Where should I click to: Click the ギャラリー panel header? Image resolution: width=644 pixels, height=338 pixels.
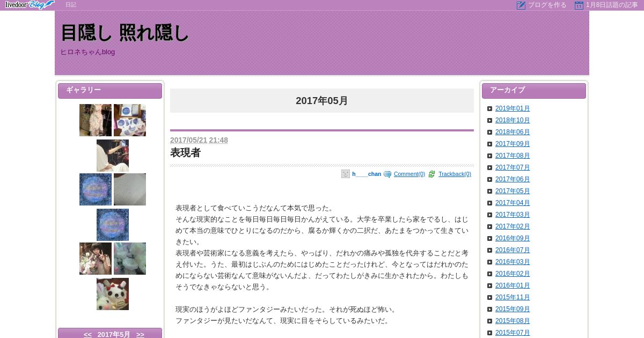point(110,91)
